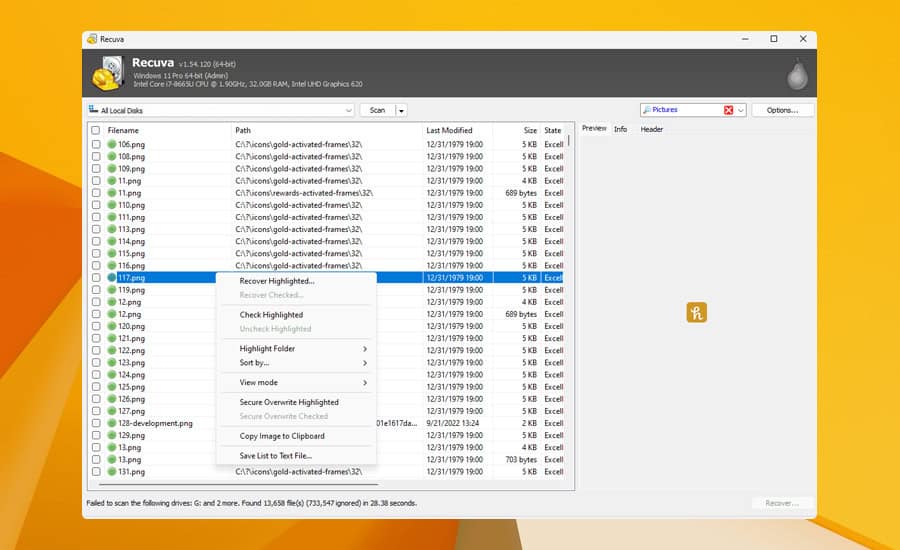This screenshot has height=550, width=900.
Task: Check the box for 106.png
Action: tap(96, 144)
